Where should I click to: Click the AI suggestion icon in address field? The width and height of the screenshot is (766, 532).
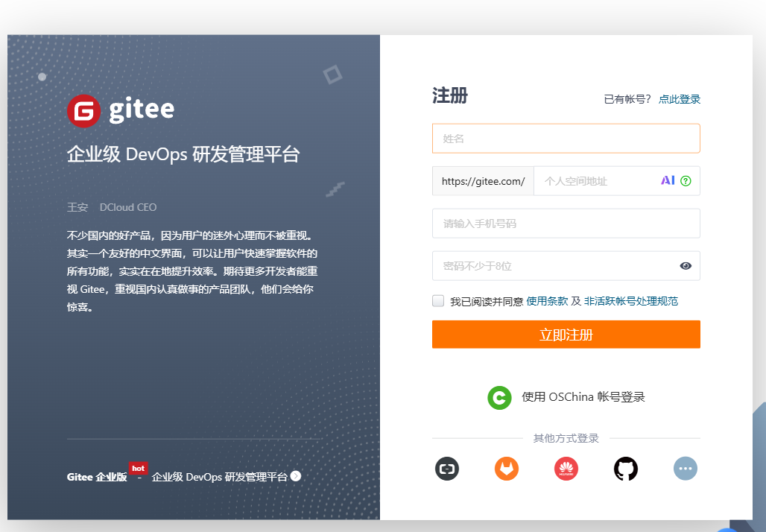tap(668, 181)
